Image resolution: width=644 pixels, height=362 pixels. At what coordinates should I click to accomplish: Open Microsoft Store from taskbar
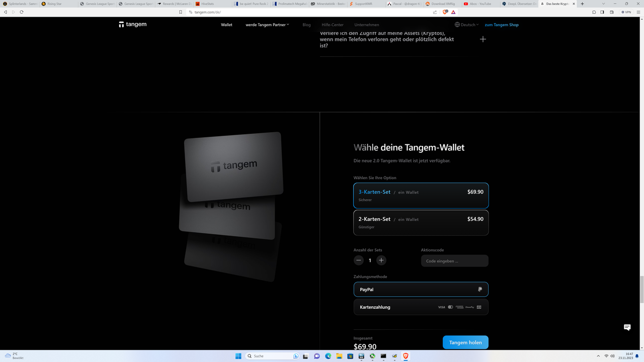350,356
